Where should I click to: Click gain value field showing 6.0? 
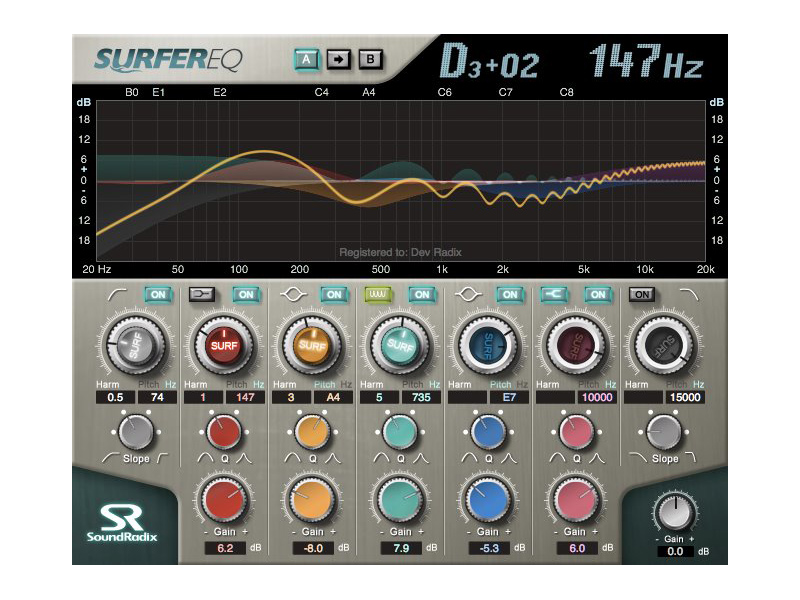click(x=577, y=548)
